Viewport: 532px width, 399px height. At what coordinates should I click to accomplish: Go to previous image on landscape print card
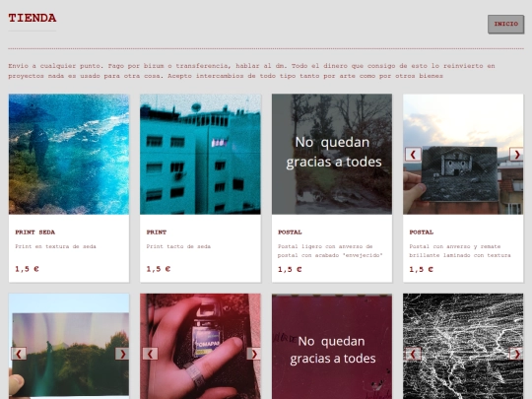(19, 354)
